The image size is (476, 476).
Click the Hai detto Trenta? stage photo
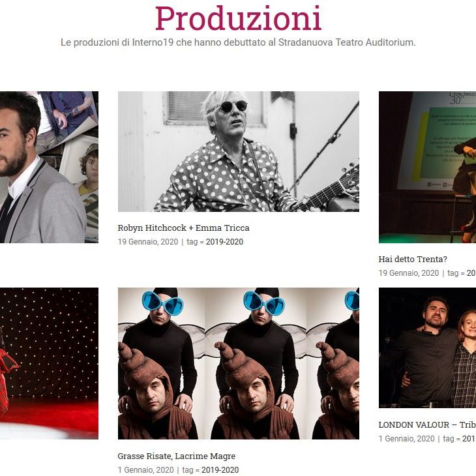[427, 168]
